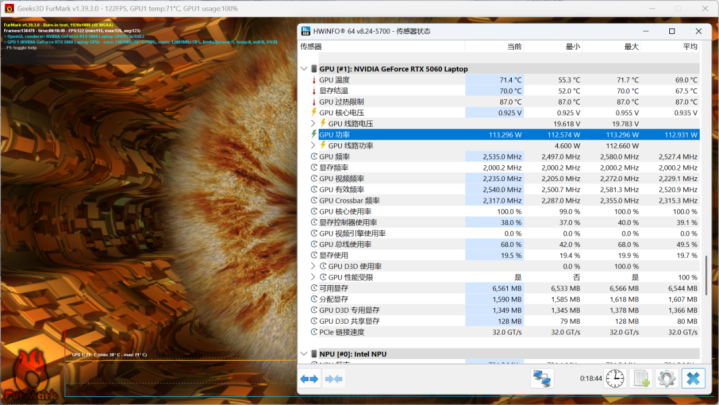Click the HWiNFO sensor list vertical scrollbar
719x405 pixels.
click(706, 275)
